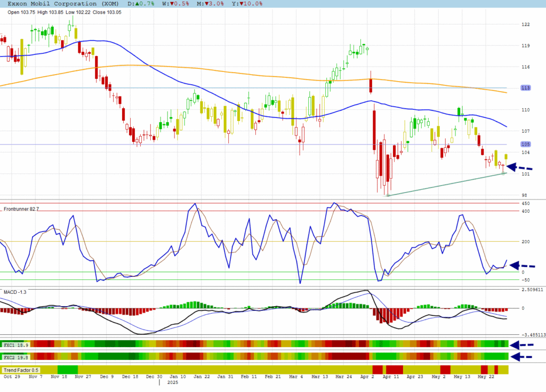Click the 'May 13' date label
This screenshot has width=546, height=392.
click(462, 377)
